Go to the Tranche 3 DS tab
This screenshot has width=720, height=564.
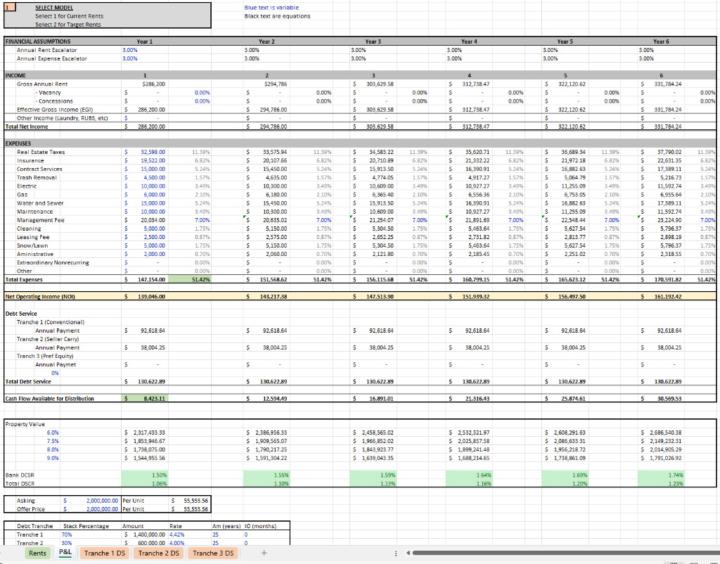212,553
